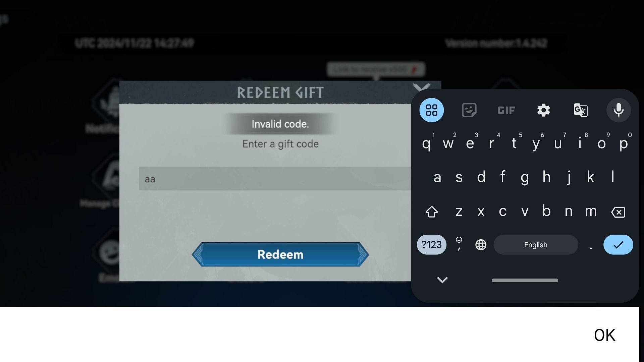Switch to numeric and symbols layout
This screenshot has width=644, height=362.
[432, 244]
